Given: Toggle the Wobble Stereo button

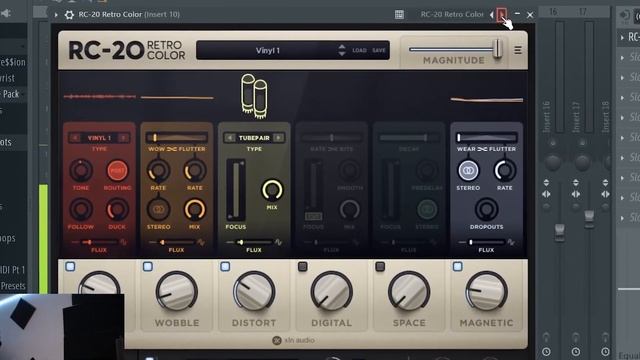Looking at the screenshot, I should (158, 209).
